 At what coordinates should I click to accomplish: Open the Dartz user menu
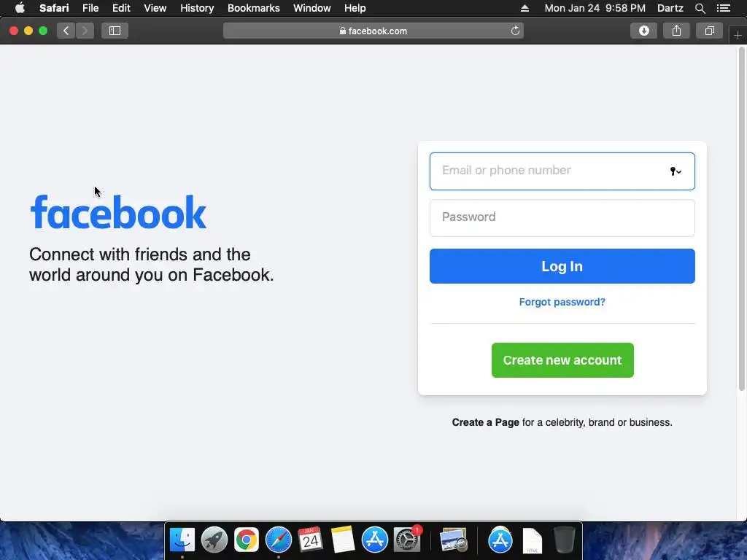tap(670, 8)
